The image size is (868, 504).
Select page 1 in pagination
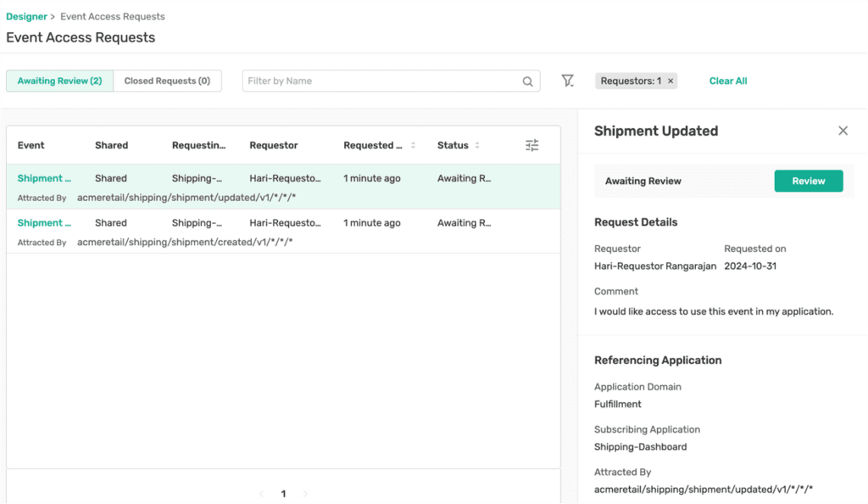(283, 493)
